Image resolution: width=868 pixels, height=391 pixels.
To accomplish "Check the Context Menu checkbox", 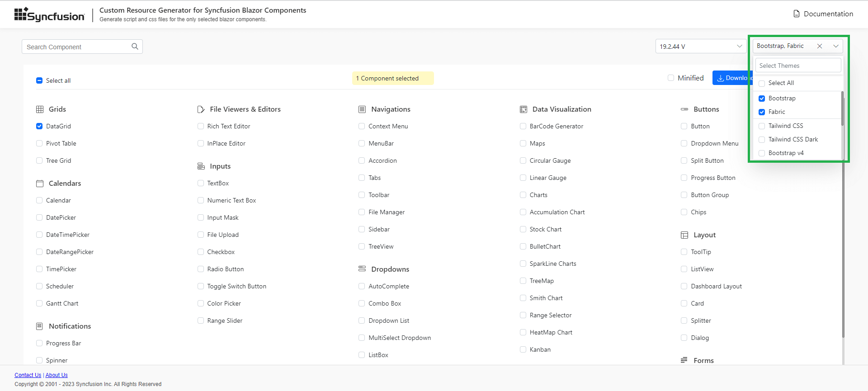I will coord(362,126).
